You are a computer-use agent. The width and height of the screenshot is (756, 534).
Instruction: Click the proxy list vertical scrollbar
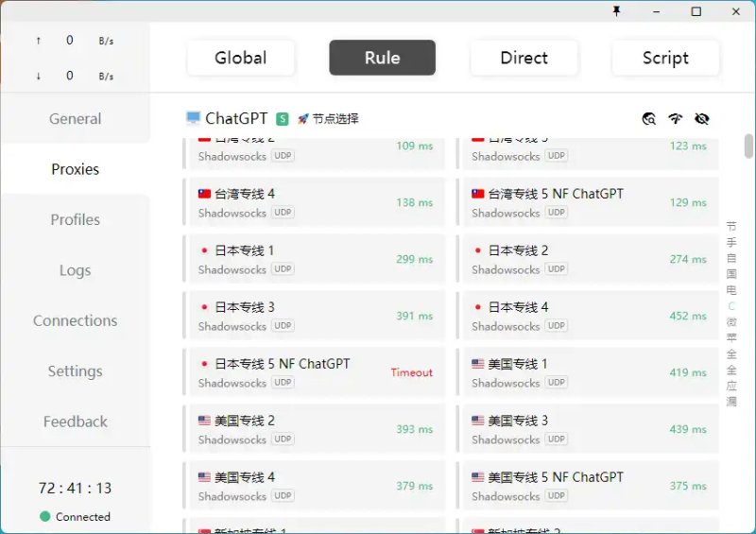pyautogui.click(x=748, y=146)
